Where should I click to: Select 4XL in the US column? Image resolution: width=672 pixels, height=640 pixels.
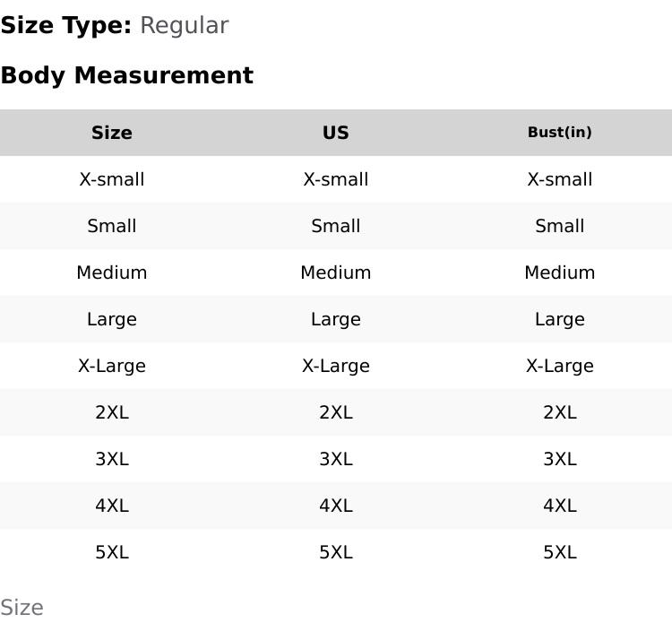coord(336,506)
